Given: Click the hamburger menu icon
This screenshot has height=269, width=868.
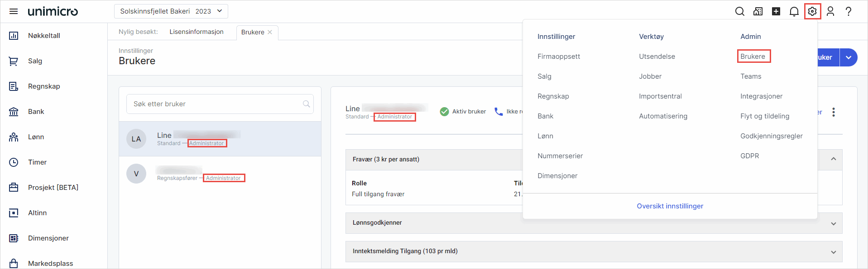Looking at the screenshot, I should [14, 11].
